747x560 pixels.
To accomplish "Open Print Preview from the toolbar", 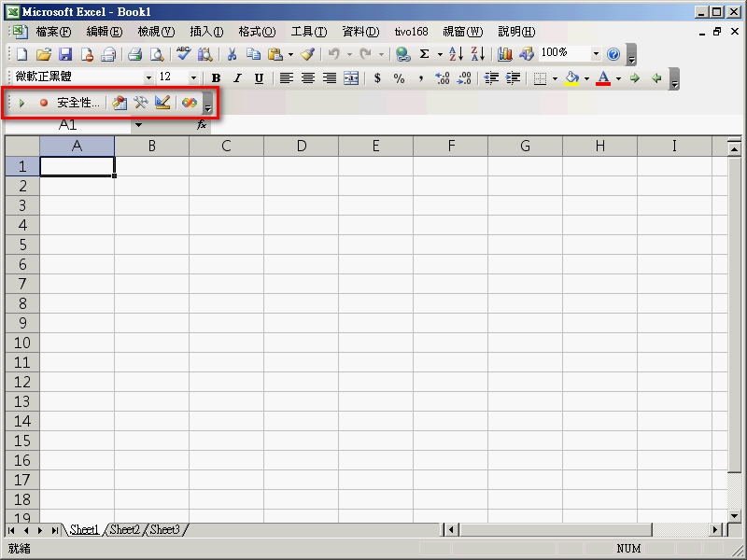I will [x=157, y=54].
